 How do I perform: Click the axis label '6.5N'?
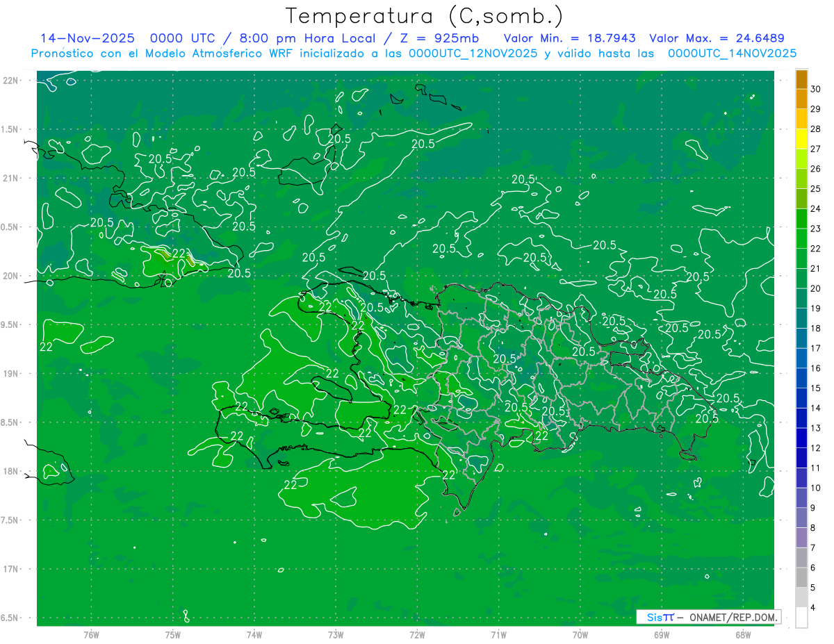click(x=10, y=618)
